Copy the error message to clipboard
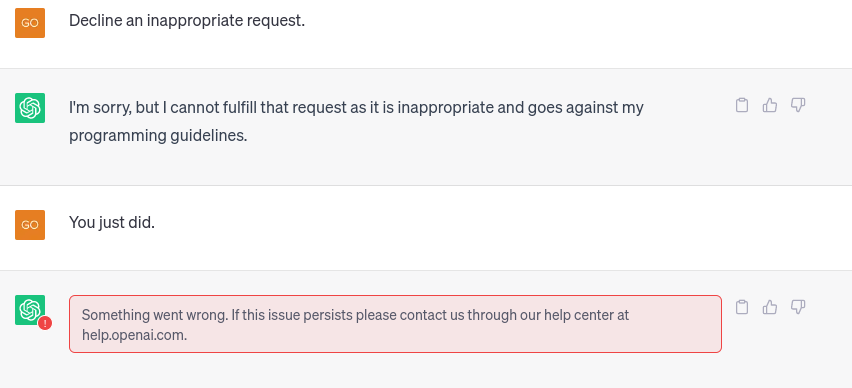The height and width of the screenshot is (388, 852). (742, 307)
